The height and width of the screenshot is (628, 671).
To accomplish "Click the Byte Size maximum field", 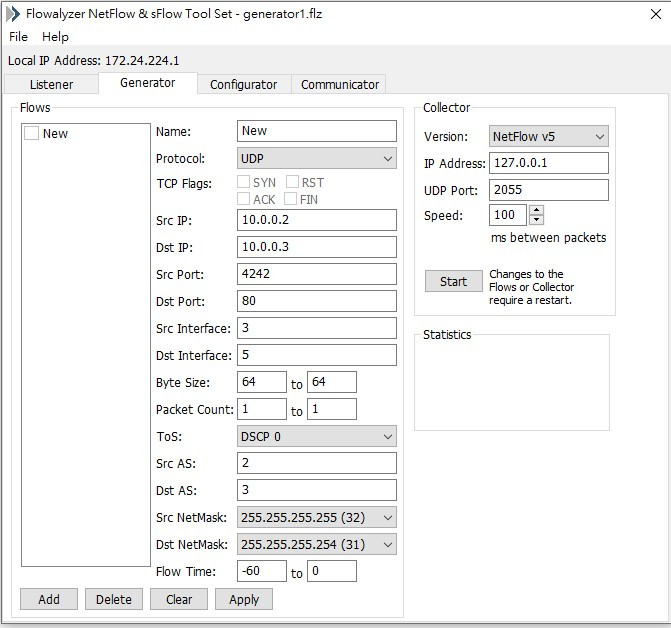I will pyautogui.click(x=332, y=382).
